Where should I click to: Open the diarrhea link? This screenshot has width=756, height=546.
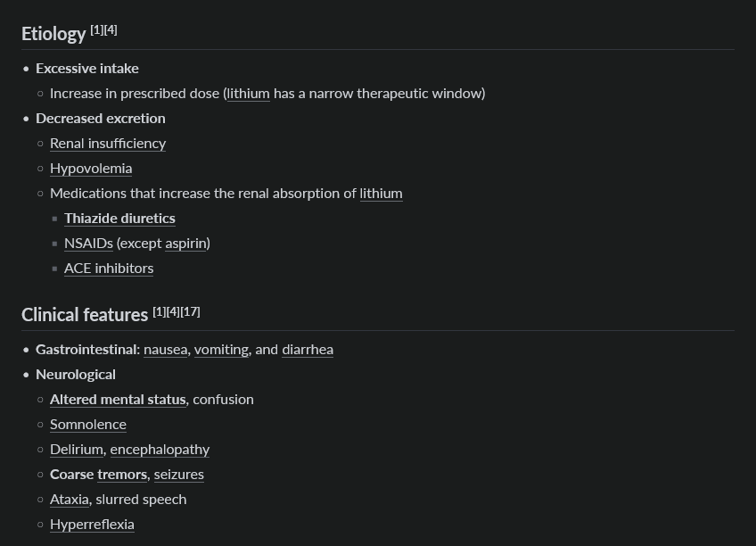(x=308, y=350)
